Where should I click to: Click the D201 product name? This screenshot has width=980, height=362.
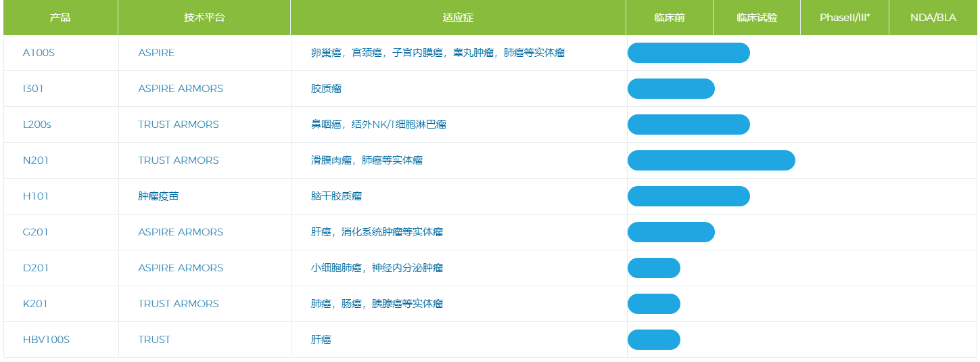pyautogui.click(x=36, y=268)
